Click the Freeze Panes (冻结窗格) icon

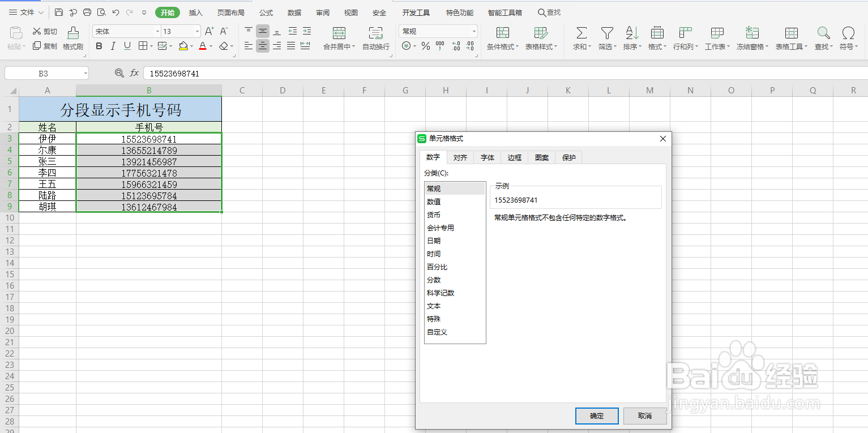(x=752, y=33)
